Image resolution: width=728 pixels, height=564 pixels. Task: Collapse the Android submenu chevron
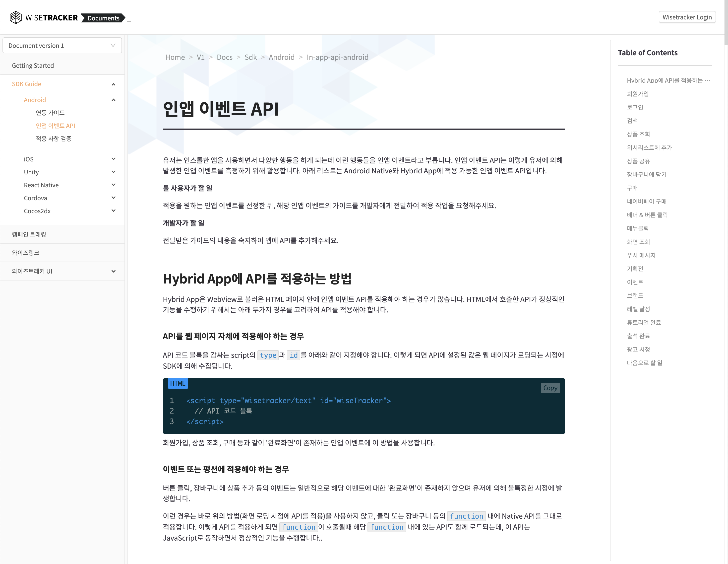(113, 100)
